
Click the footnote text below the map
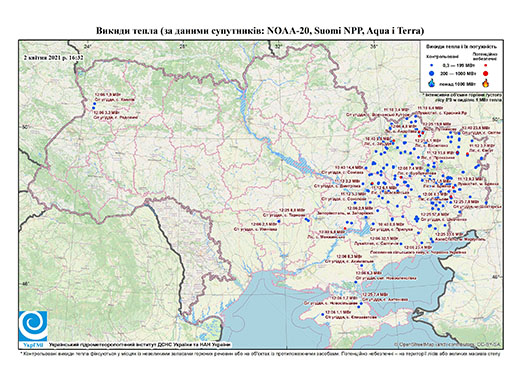tap(260, 353)
